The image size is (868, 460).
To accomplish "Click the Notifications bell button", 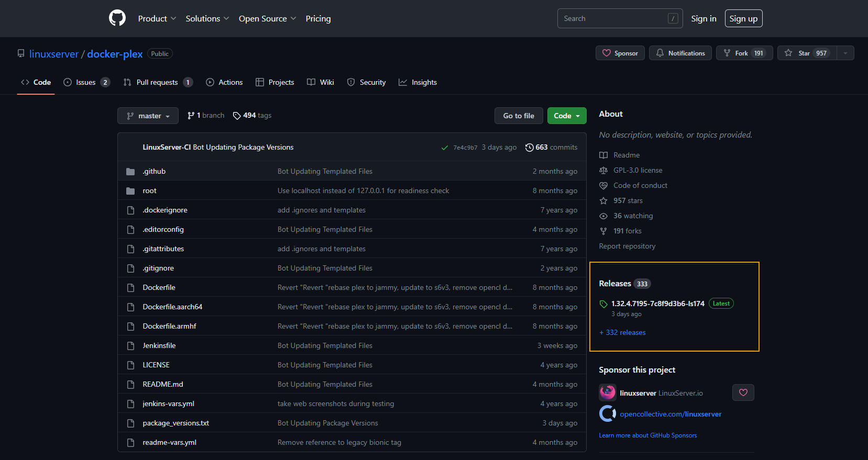I will (680, 53).
